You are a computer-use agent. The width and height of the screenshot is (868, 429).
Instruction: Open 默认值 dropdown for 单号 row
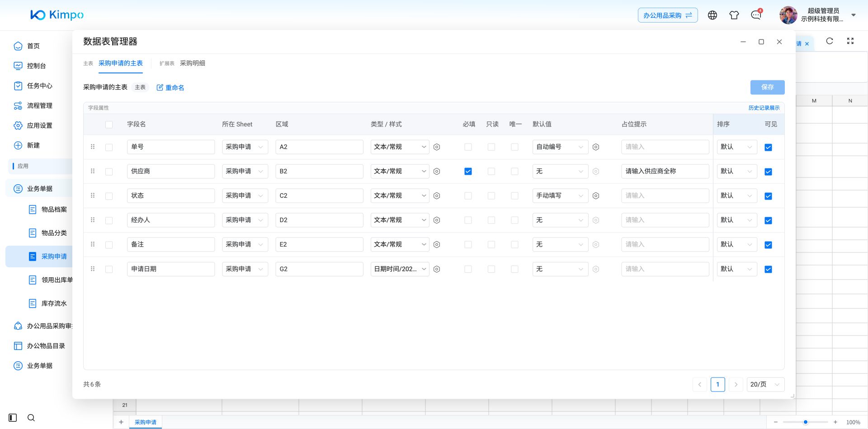(560, 147)
